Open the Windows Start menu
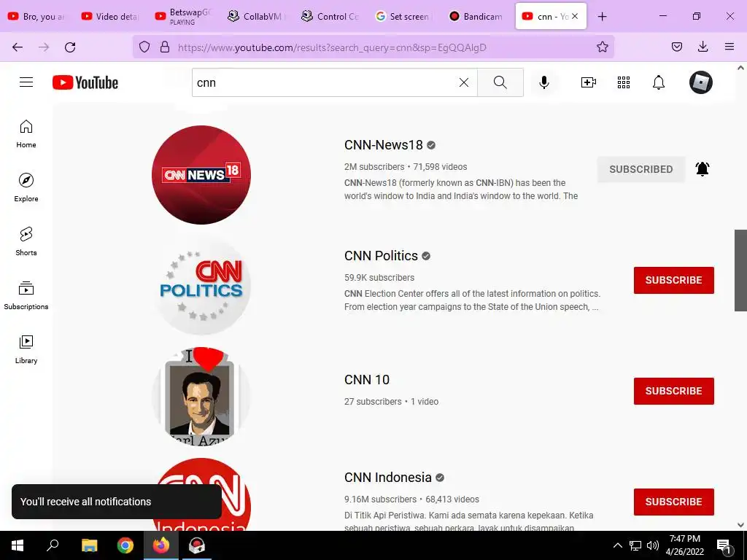 [x=18, y=545]
